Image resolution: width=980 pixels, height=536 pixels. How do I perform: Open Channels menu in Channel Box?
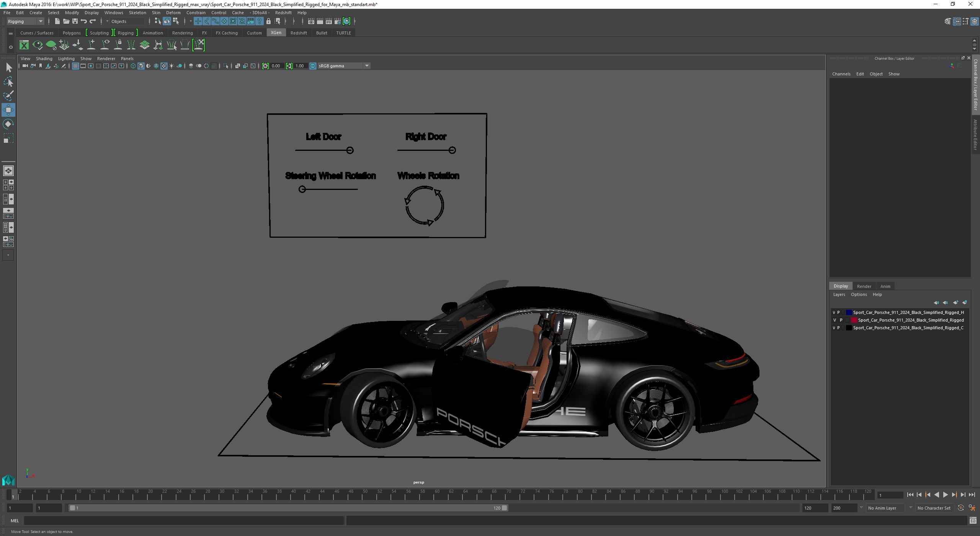pyautogui.click(x=841, y=74)
